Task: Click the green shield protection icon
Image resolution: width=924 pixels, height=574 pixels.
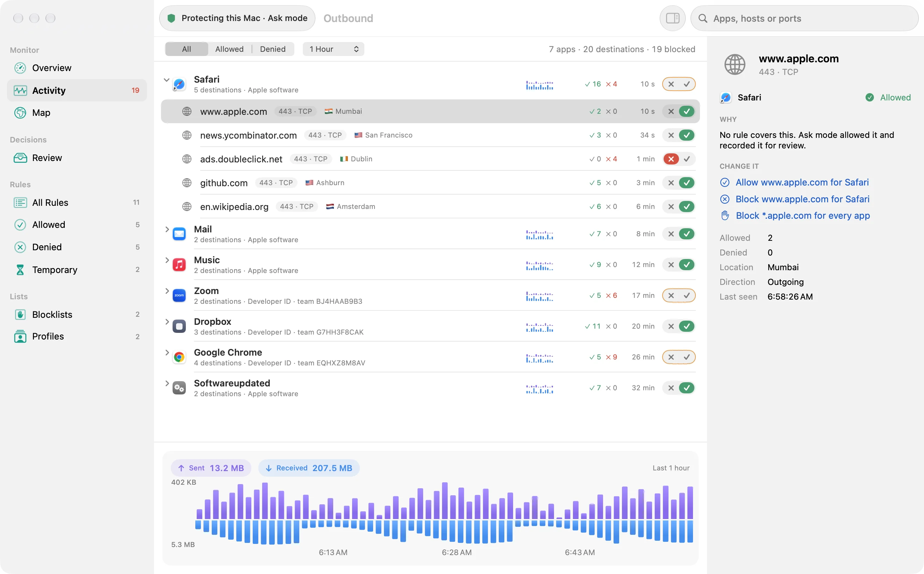Action: pyautogui.click(x=171, y=18)
